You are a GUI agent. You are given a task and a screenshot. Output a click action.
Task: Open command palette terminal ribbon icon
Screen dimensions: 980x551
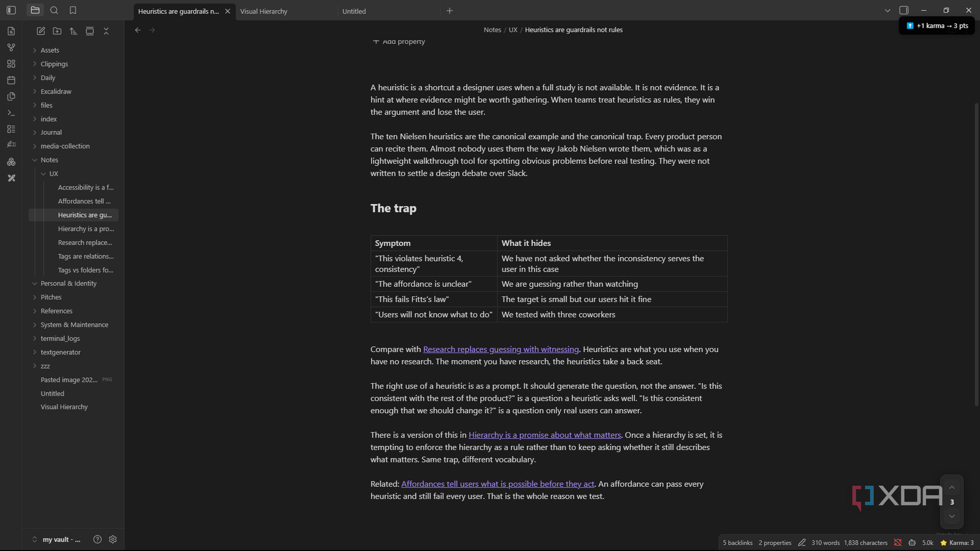[x=11, y=112]
